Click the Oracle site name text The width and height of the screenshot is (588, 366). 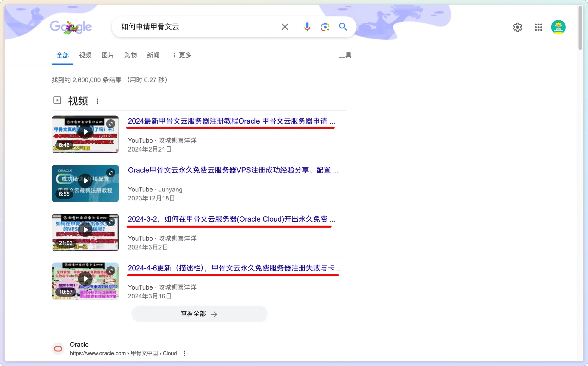tap(79, 344)
